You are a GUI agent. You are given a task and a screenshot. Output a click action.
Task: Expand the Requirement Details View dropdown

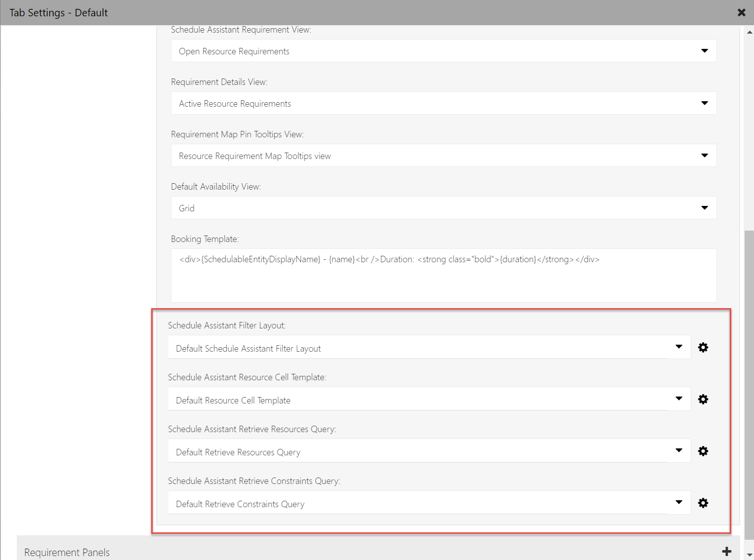[704, 103]
